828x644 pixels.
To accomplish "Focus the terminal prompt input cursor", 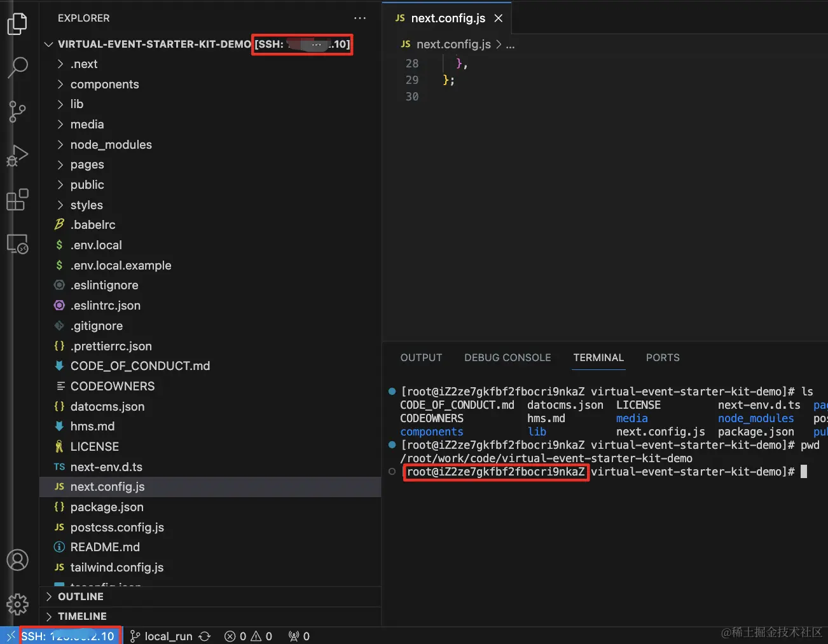I will click(x=804, y=472).
